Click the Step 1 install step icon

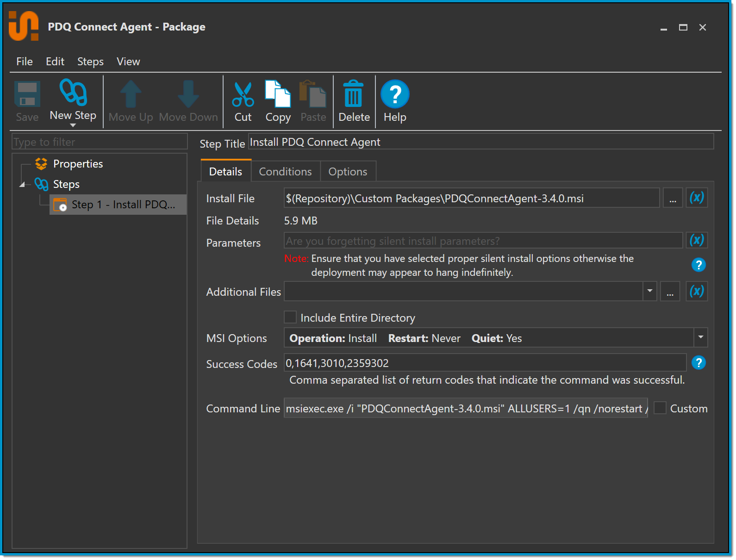(61, 205)
